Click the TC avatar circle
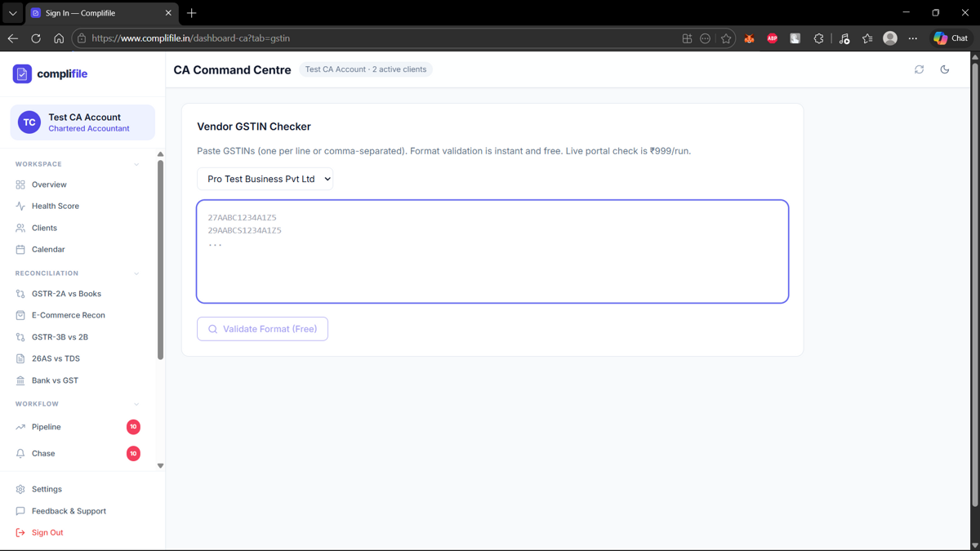The image size is (980, 551). (29, 122)
